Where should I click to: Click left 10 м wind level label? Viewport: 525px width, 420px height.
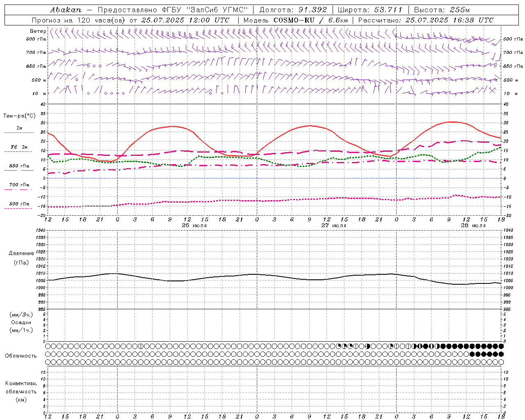pos(39,94)
